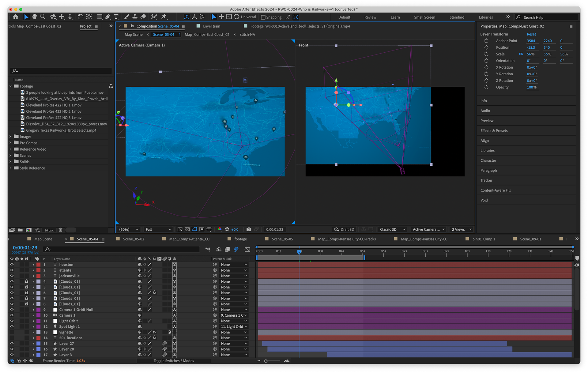Select the Rotation tool

80,17
